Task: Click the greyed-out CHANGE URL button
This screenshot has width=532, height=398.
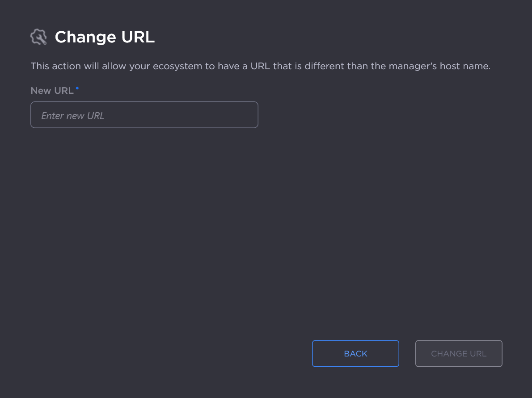Action: pos(459,354)
